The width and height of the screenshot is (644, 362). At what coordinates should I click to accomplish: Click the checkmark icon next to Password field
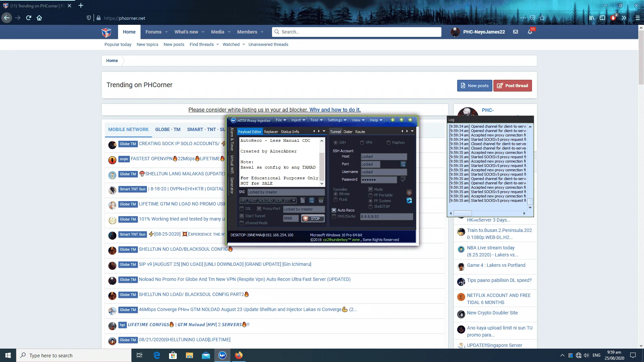(x=403, y=180)
